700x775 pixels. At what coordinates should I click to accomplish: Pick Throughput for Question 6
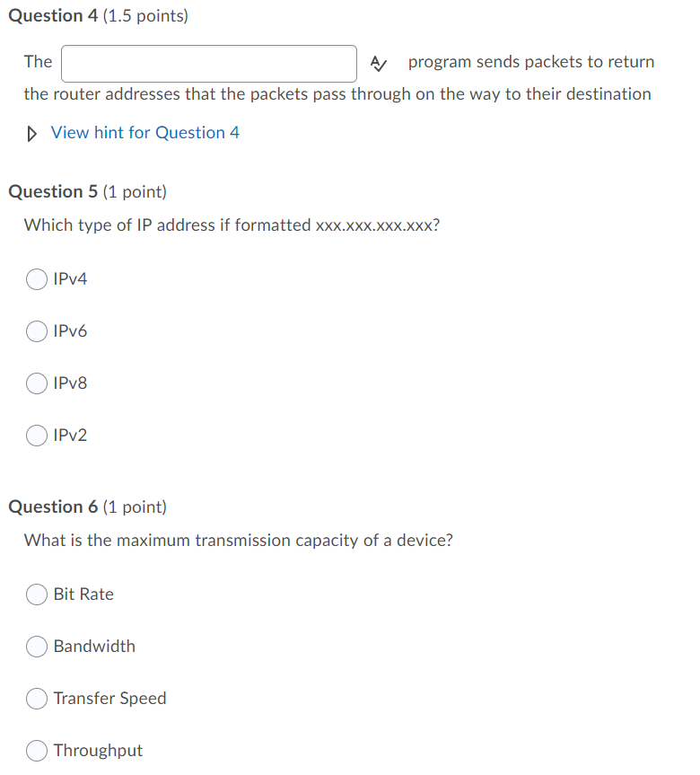tap(36, 751)
